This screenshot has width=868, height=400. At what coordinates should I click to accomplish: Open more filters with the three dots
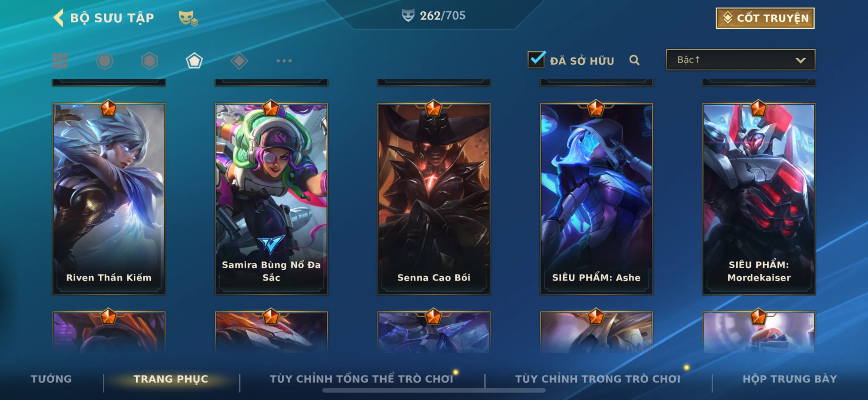(x=284, y=61)
